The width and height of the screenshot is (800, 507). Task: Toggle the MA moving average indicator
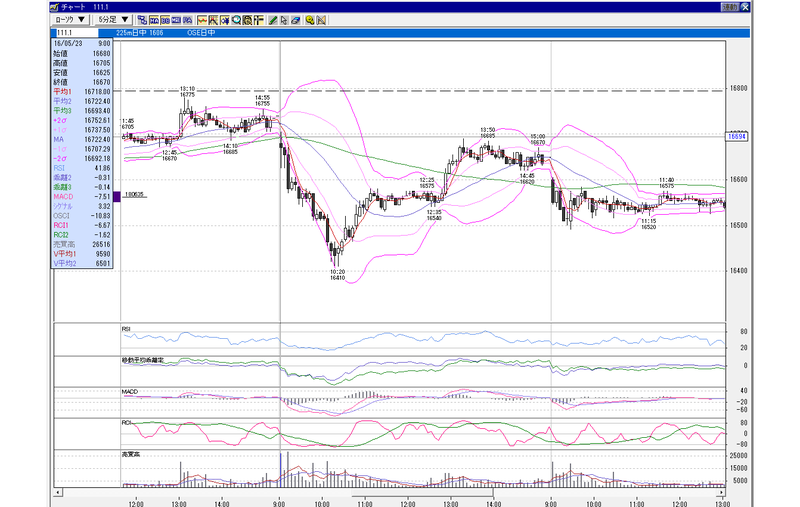click(x=154, y=20)
